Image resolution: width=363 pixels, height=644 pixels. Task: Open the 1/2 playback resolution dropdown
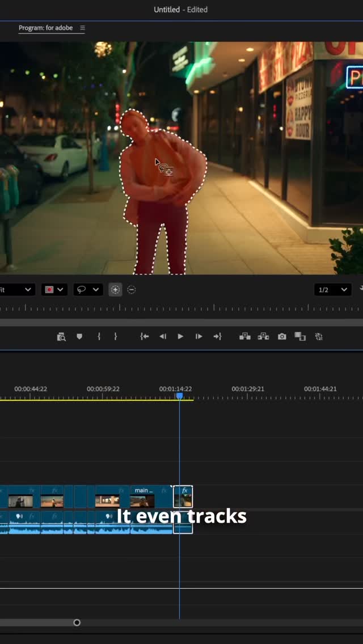coord(332,290)
